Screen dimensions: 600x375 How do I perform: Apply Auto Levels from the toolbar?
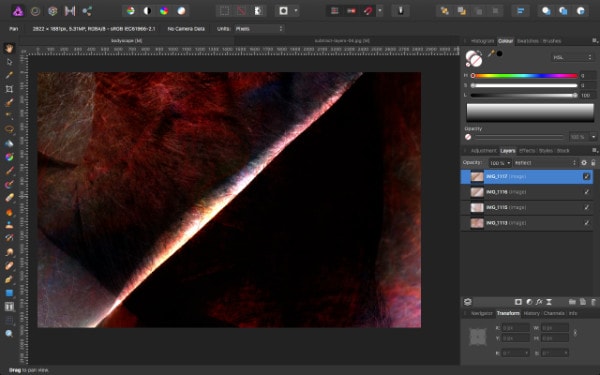131,11
